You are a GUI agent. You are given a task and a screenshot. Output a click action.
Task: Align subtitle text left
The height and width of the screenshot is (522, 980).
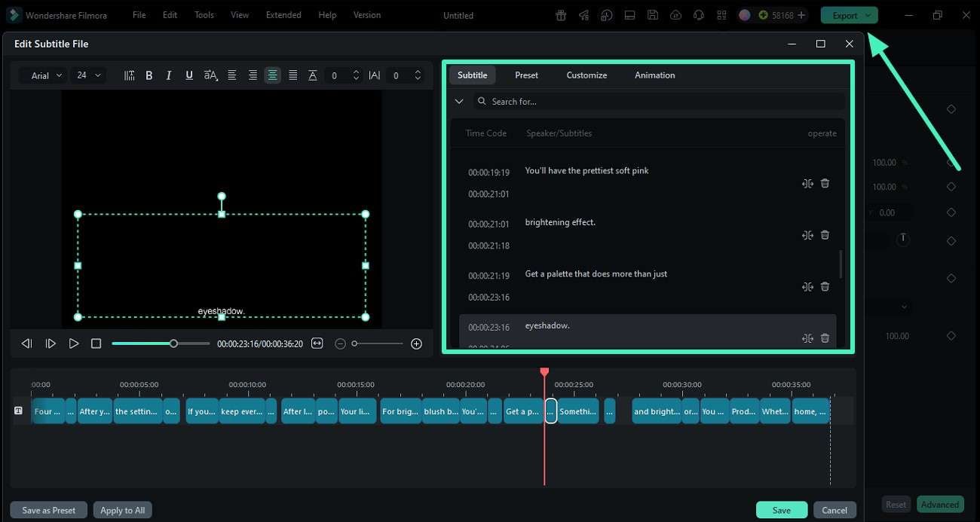coord(232,75)
